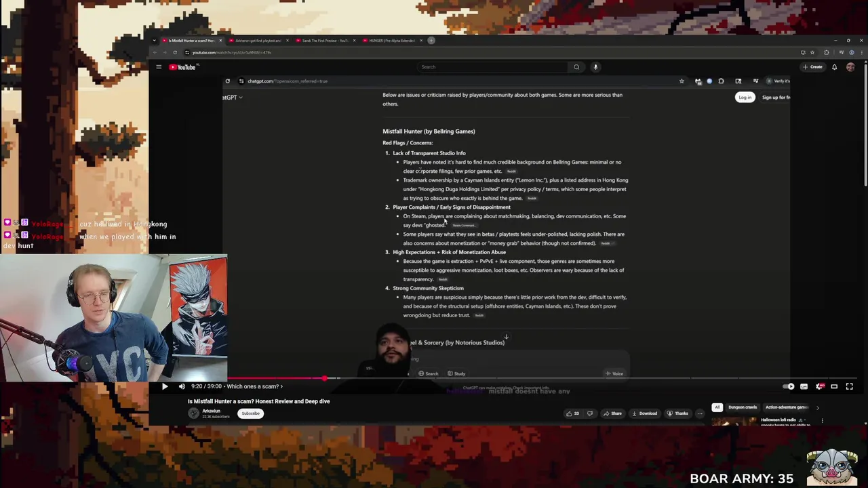This screenshot has width=868, height=488.
Task: Click the ChatGPT Log in button
Action: 745,98
